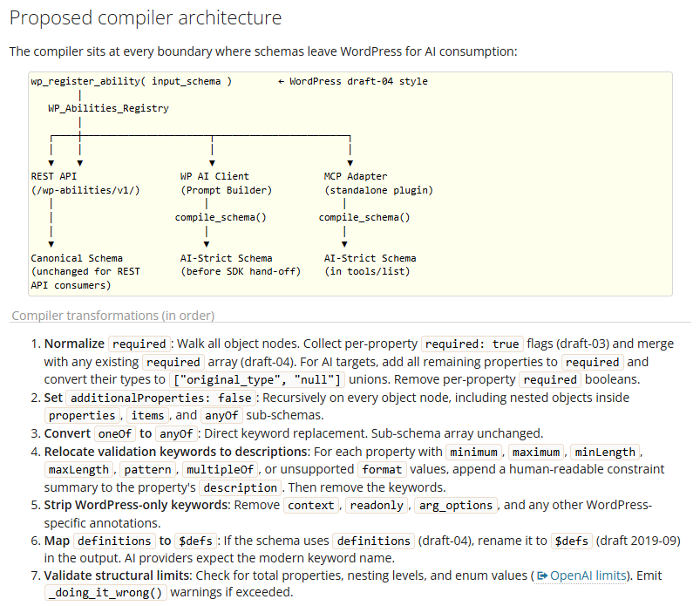The width and height of the screenshot is (700, 606).
Task: Select "WP_Abilities_Registry" in the diagram
Action: [x=108, y=108]
